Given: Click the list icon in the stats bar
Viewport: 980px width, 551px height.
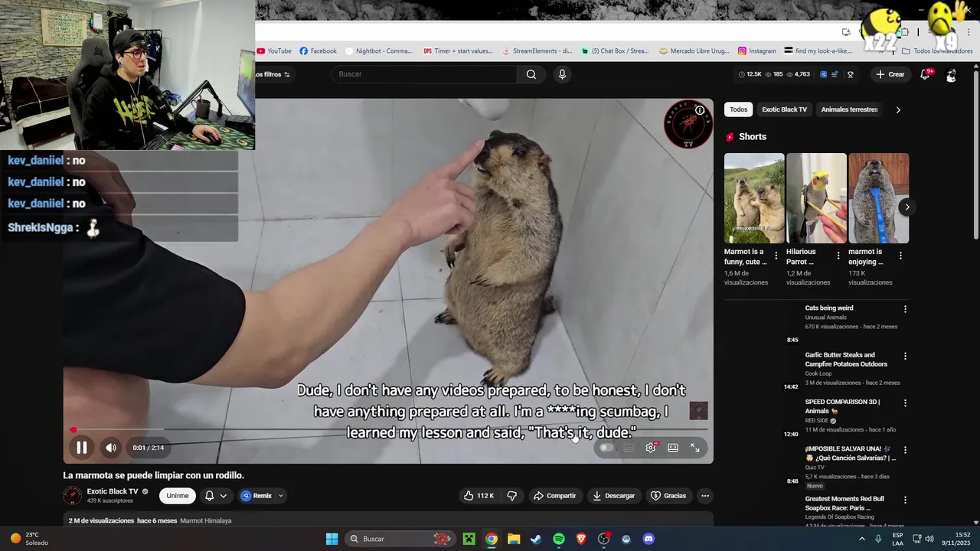Looking at the screenshot, I should pos(835,74).
